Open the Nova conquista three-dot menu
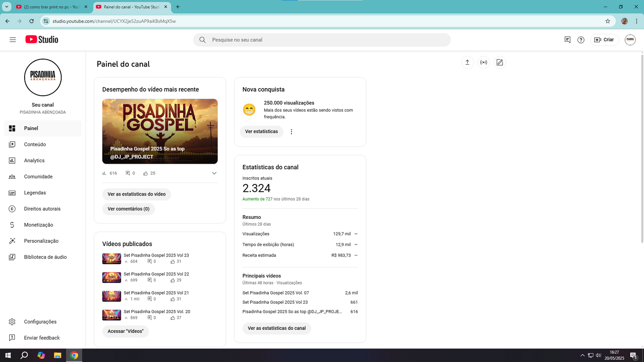 (x=291, y=132)
